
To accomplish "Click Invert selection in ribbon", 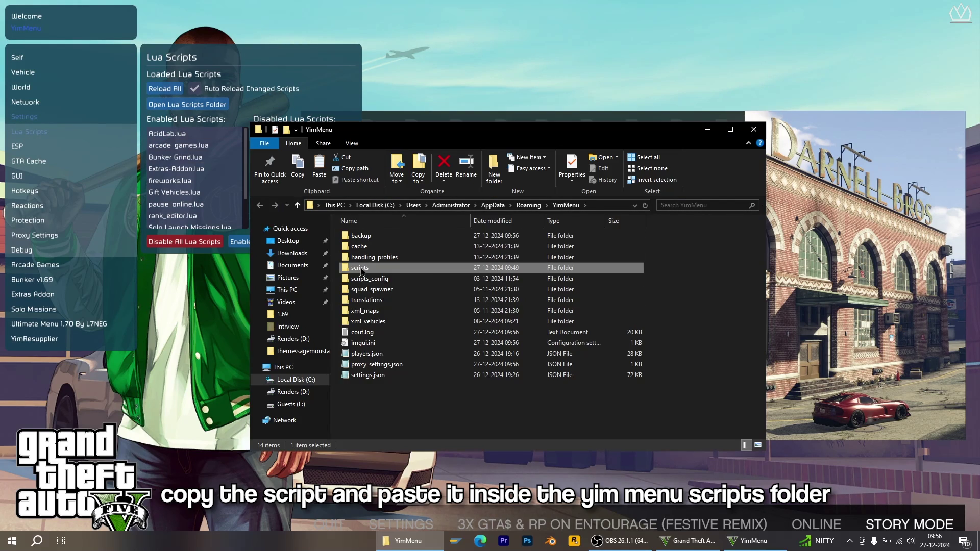I will [652, 180].
